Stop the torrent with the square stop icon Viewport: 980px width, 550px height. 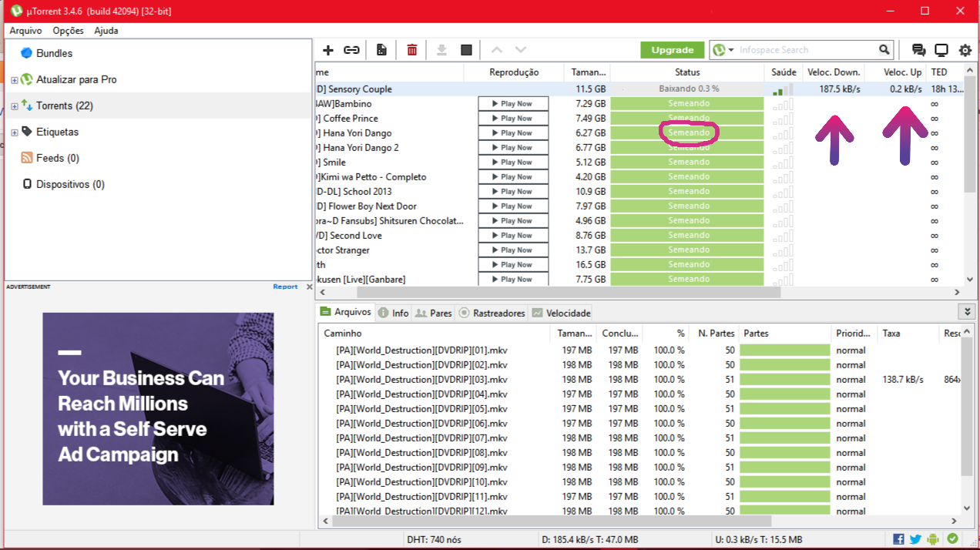[466, 49]
